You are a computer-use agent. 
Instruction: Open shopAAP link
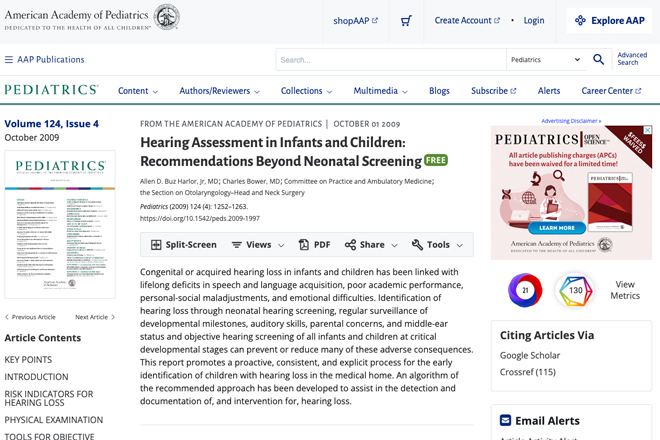click(355, 21)
